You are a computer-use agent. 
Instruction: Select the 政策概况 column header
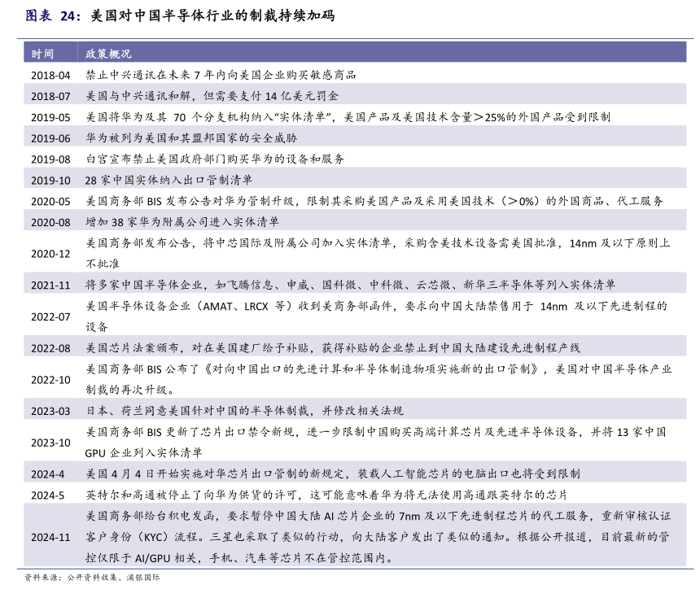coord(108,54)
